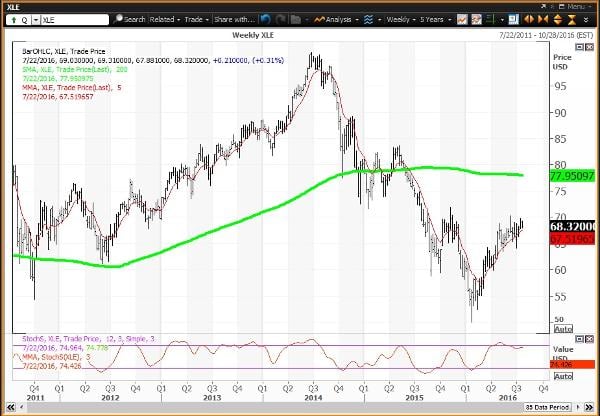Click the red 67.5196 price label

pyautogui.click(x=572, y=239)
